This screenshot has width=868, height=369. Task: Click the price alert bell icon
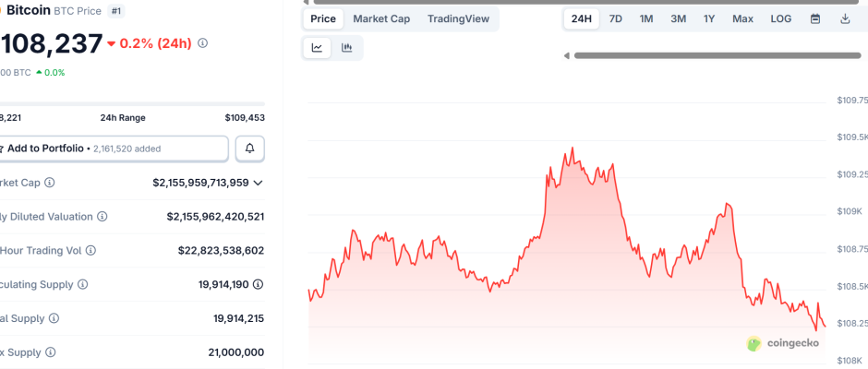pyautogui.click(x=249, y=149)
